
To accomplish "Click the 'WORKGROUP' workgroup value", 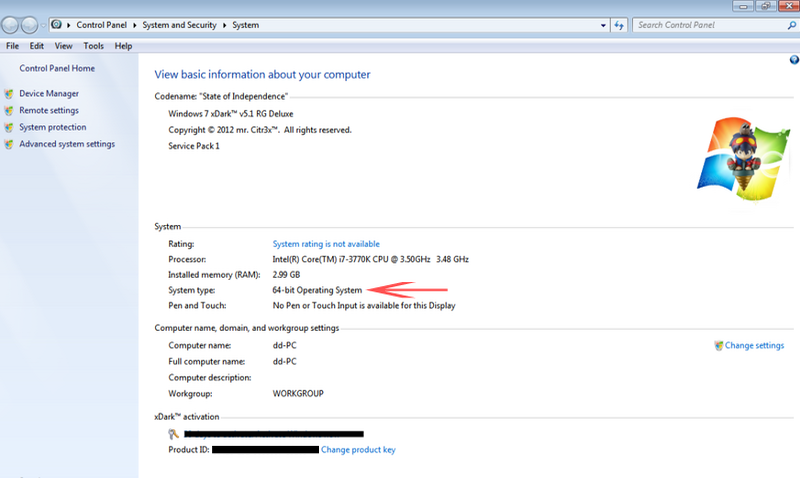I will [x=298, y=394].
